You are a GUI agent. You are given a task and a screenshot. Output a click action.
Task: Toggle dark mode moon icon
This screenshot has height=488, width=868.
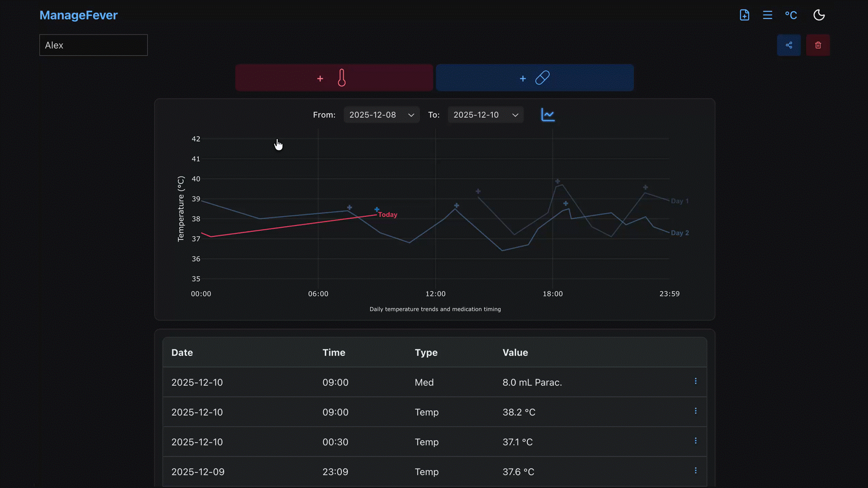[819, 15]
